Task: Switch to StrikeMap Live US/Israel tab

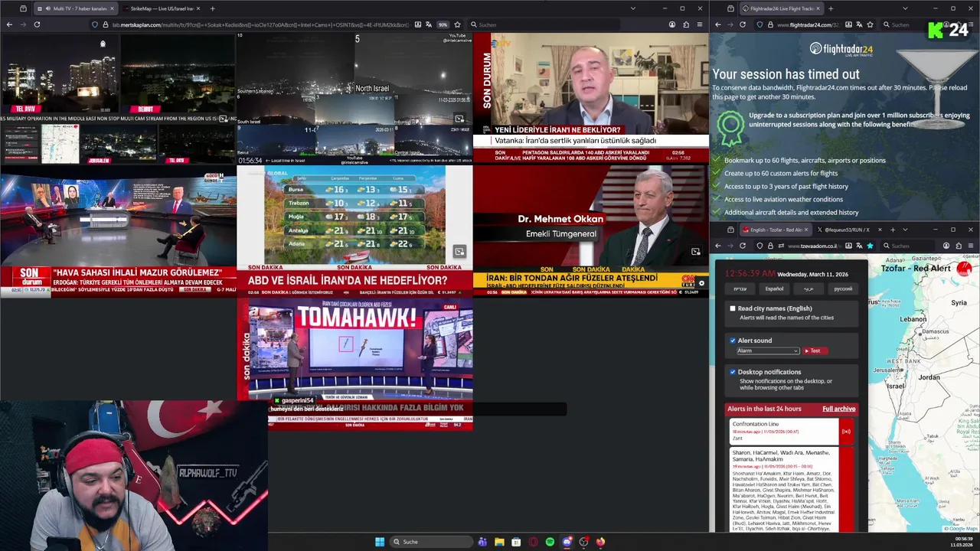Action: [x=161, y=8]
